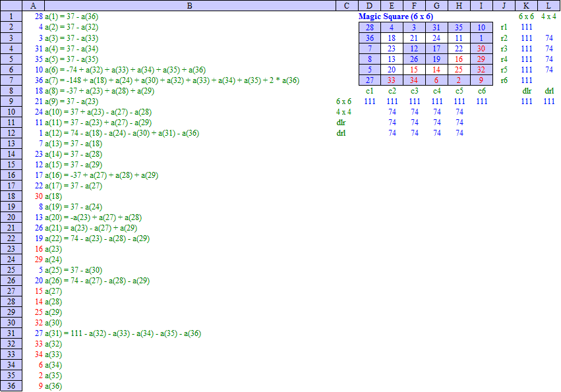Click formula starting 'a(12) = 74 - a(18)'
The width and height of the screenshot is (561, 392).
pyautogui.click(x=122, y=133)
